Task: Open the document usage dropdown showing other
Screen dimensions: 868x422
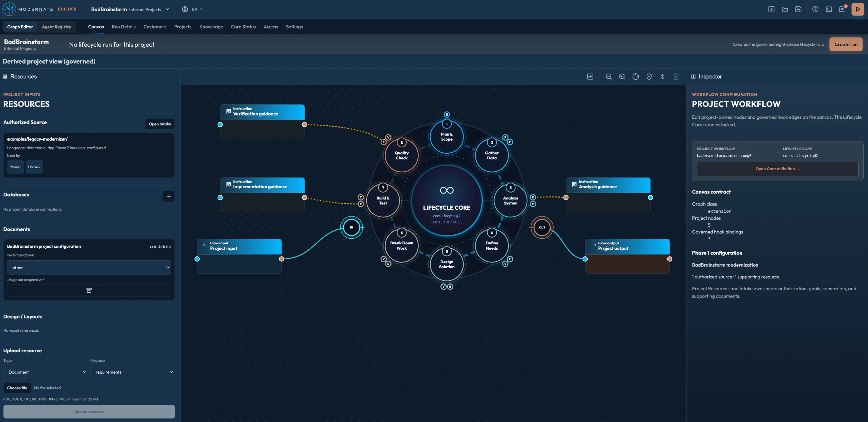Action: tap(89, 267)
